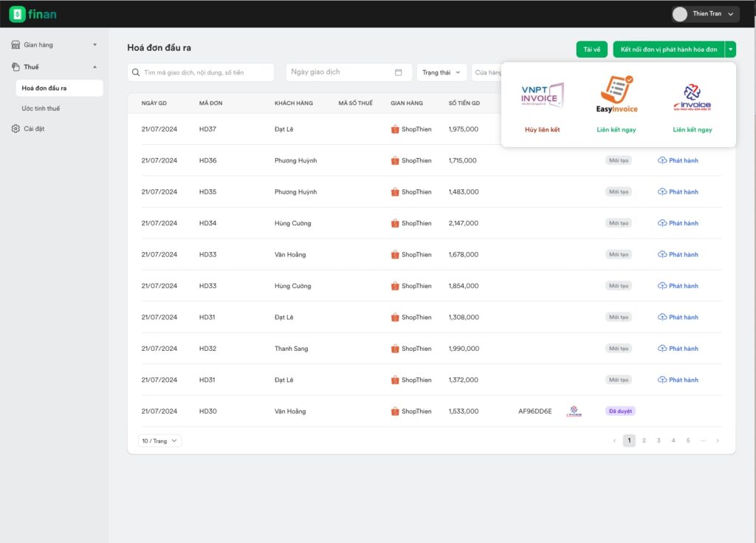Click eInvoice provider icon in HD30 row
The height and width of the screenshot is (543, 756).
[x=574, y=411]
